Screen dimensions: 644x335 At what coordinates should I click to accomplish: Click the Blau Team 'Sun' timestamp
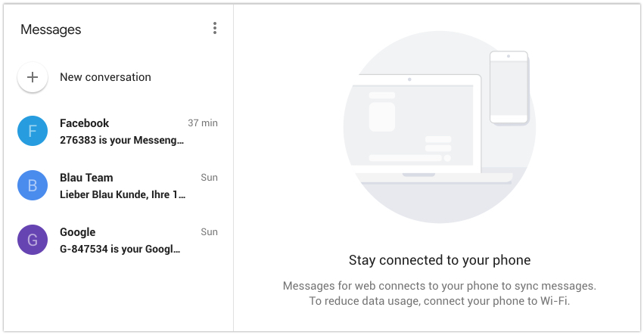coord(209,178)
